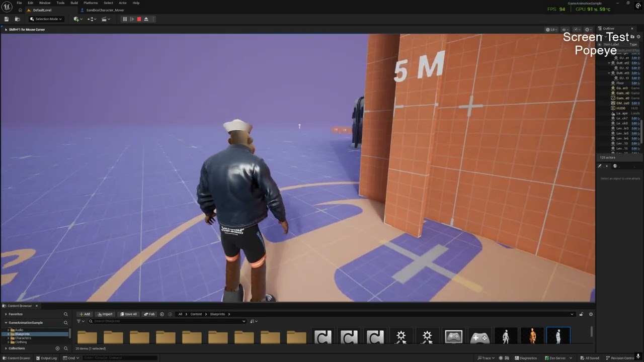Click the Unreal Engine logo icon
This screenshot has width=644, height=362.
[7, 7]
